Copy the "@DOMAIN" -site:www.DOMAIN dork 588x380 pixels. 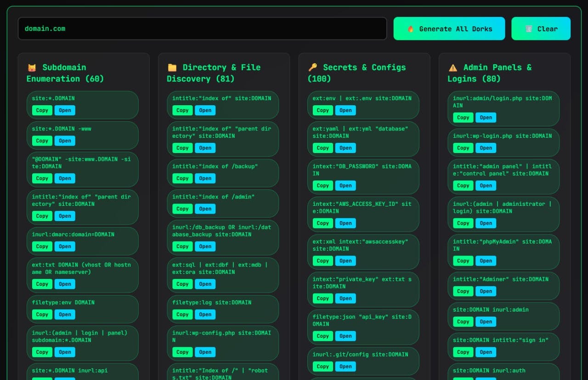tap(42, 178)
